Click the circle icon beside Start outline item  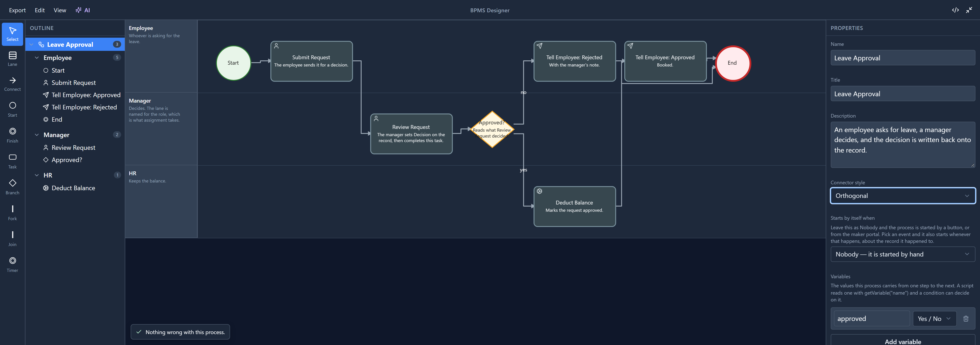[46, 70]
